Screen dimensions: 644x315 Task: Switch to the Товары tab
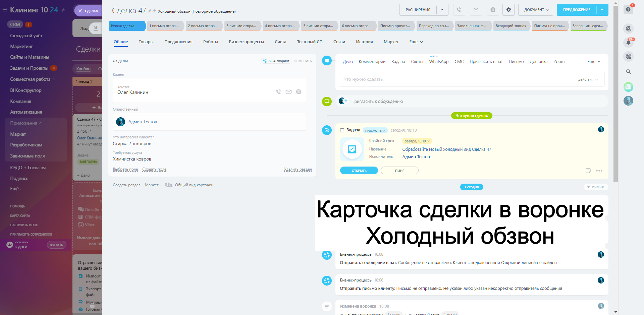tap(146, 42)
